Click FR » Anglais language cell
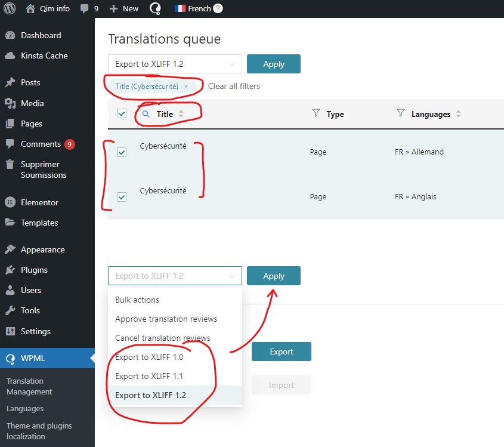 pyautogui.click(x=415, y=196)
